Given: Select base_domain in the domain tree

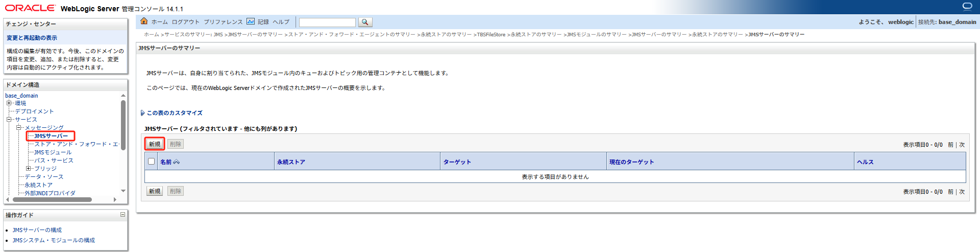Looking at the screenshot, I should click(x=21, y=96).
